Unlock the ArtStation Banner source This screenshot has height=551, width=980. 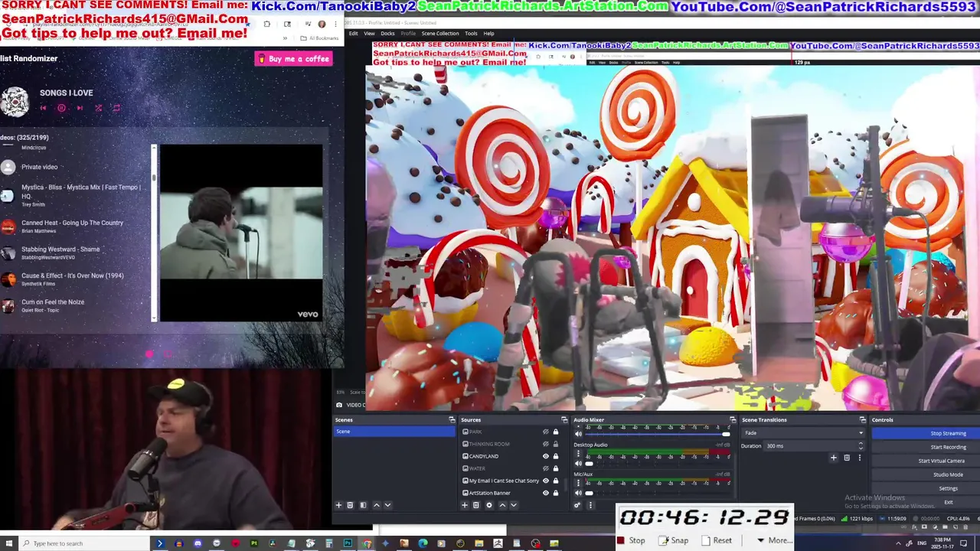(556, 493)
